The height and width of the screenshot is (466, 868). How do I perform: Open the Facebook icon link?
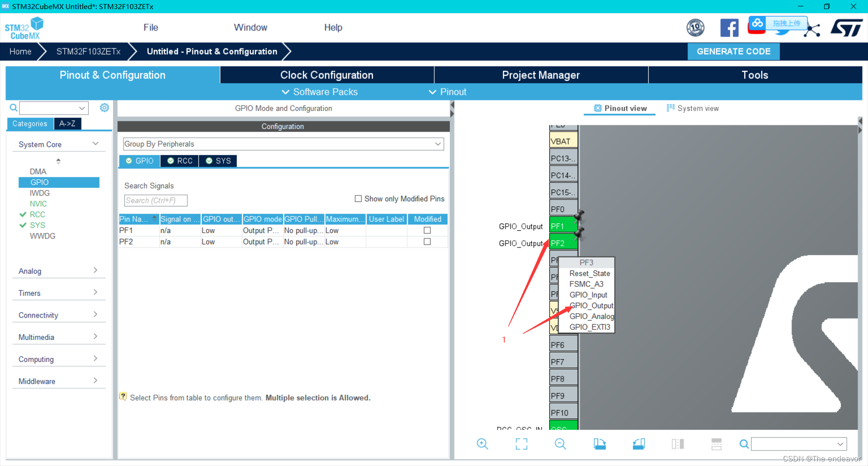[729, 28]
